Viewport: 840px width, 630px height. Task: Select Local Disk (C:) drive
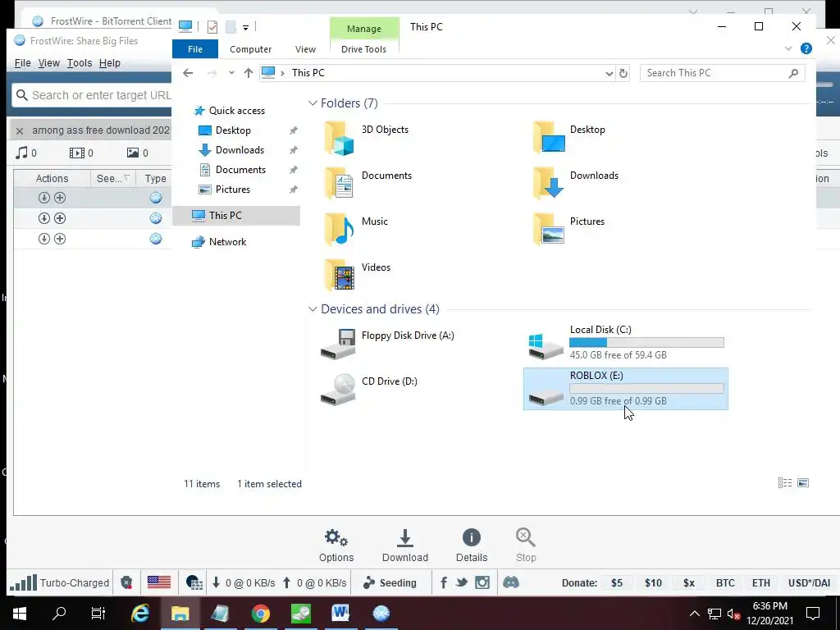point(626,343)
